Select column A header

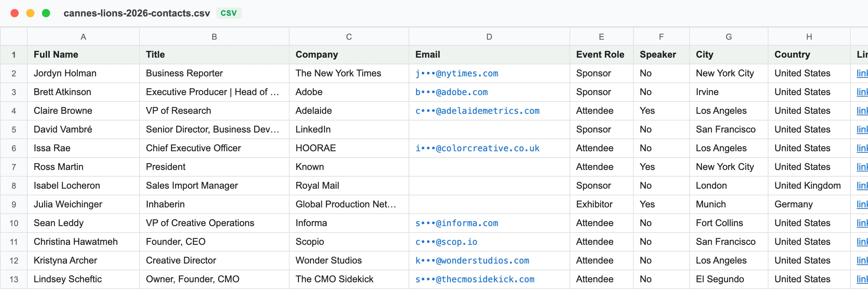click(x=83, y=37)
